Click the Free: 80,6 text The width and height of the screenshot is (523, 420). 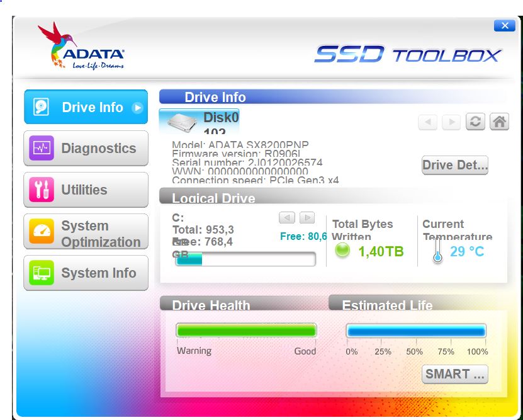(303, 236)
